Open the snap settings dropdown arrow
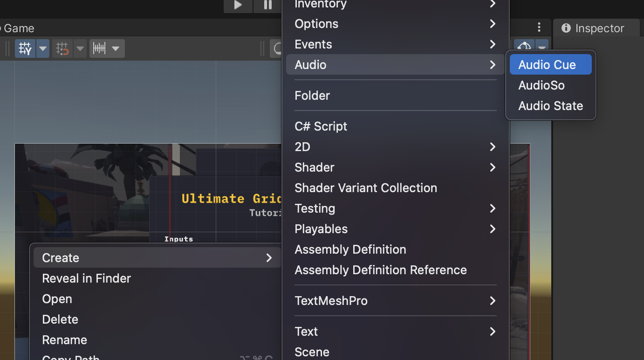Image resolution: width=644 pixels, height=360 pixels. coord(79,48)
